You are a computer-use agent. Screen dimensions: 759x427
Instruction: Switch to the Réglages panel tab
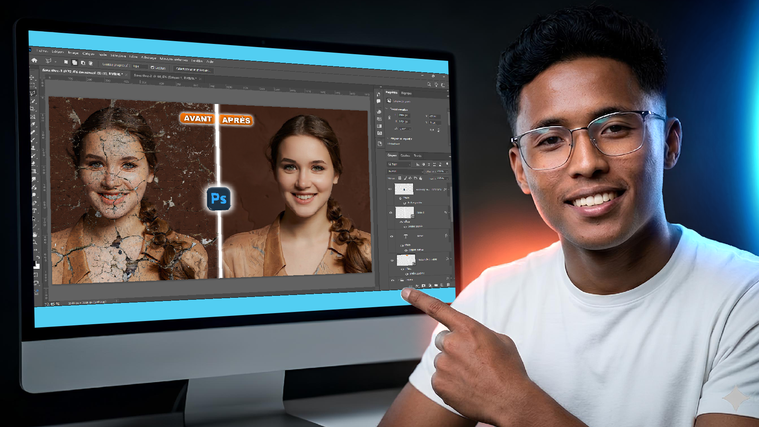tap(406, 93)
